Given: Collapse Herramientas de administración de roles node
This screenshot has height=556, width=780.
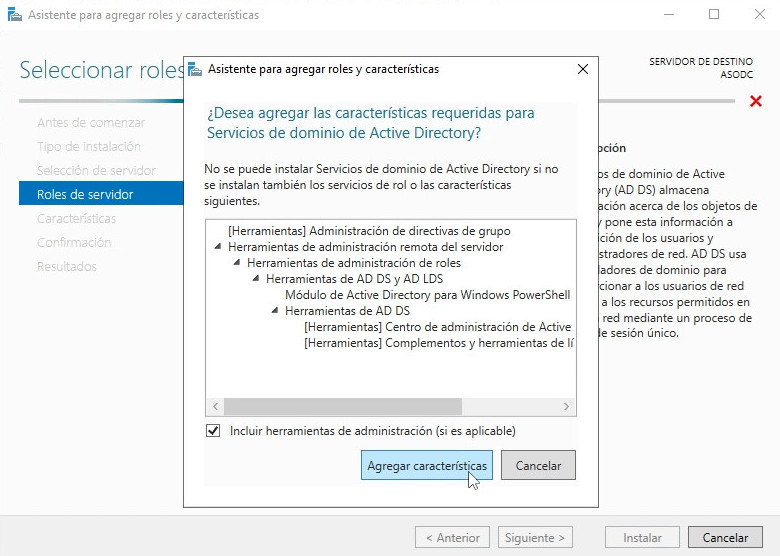Looking at the screenshot, I should pyautogui.click(x=237, y=263).
